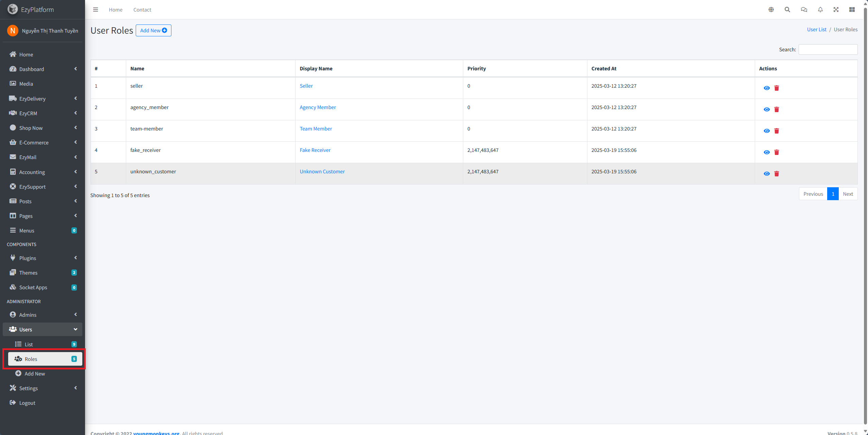Click the Users List bullet icon
868x435 pixels.
[18, 344]
